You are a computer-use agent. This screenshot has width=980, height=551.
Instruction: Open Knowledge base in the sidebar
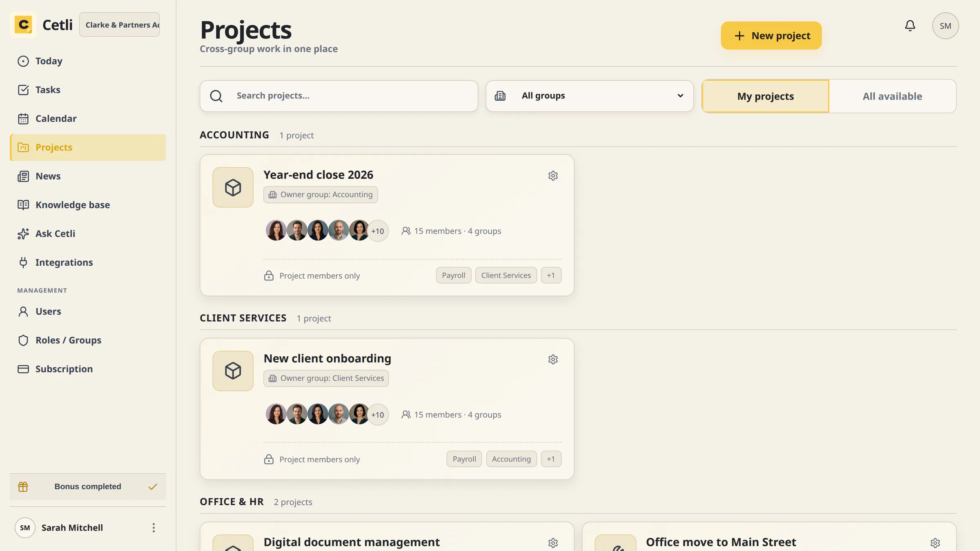pos(88,205)
